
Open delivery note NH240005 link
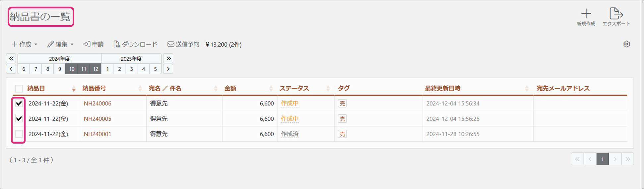point(97,119)
